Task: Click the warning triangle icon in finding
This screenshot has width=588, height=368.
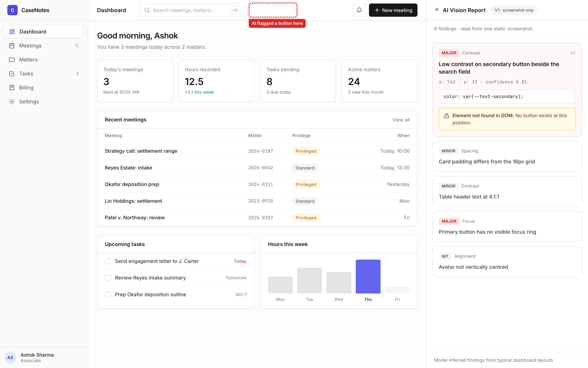Action: pyautogui.click(x=446, y=116)
